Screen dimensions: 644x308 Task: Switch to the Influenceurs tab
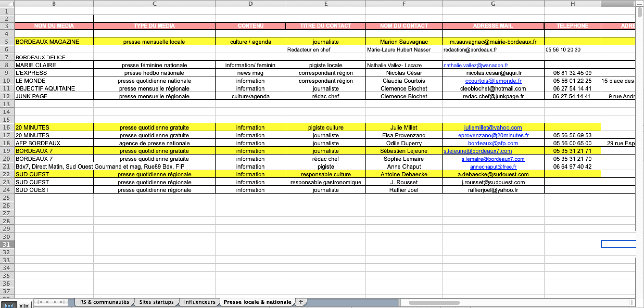[x=199, y=302]
